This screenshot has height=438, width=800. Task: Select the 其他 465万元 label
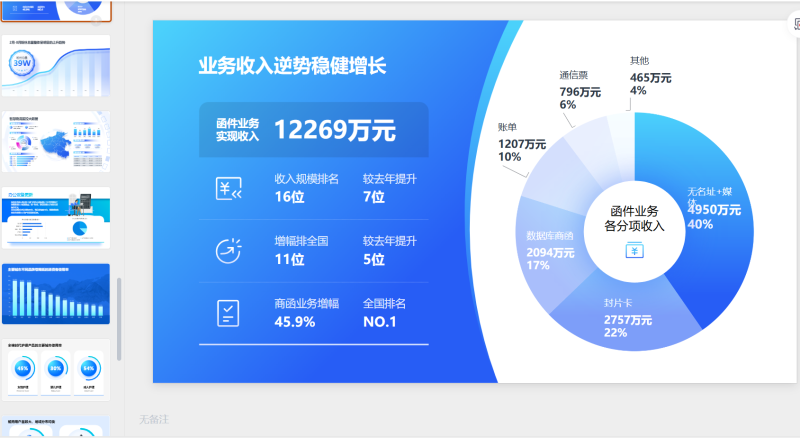[650, 76]
